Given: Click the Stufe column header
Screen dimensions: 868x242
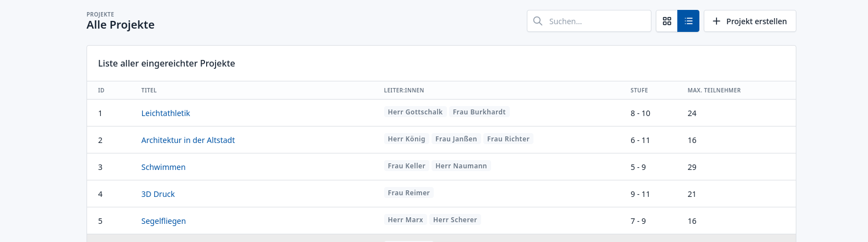Looking at the screenshot, I should [x=639, y=90].
